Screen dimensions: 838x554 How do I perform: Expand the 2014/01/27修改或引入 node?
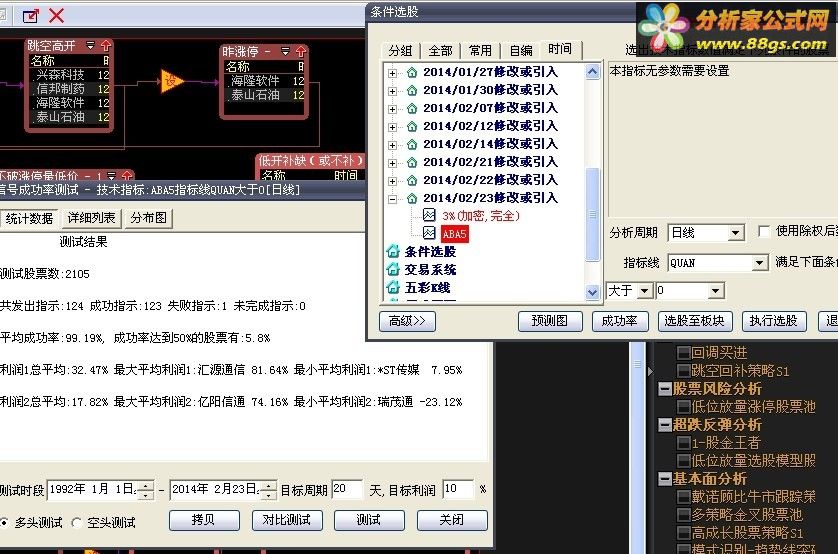click(x=392, y=73)
